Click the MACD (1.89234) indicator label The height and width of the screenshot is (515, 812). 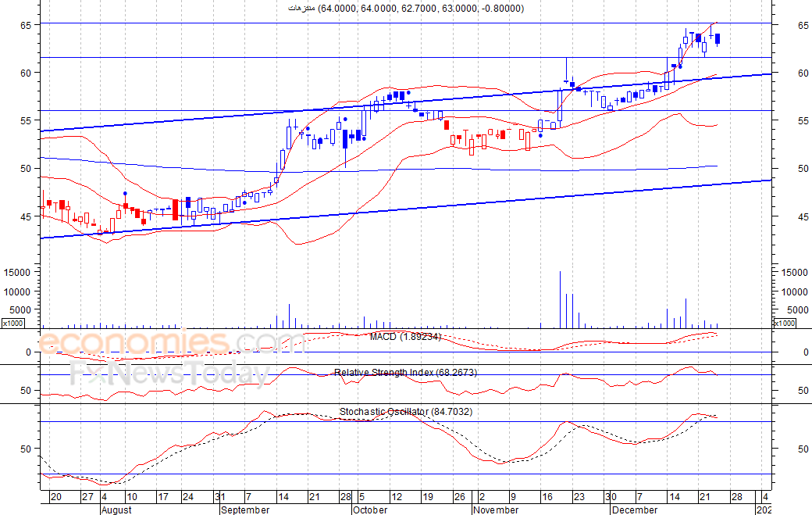coord(405,337)
